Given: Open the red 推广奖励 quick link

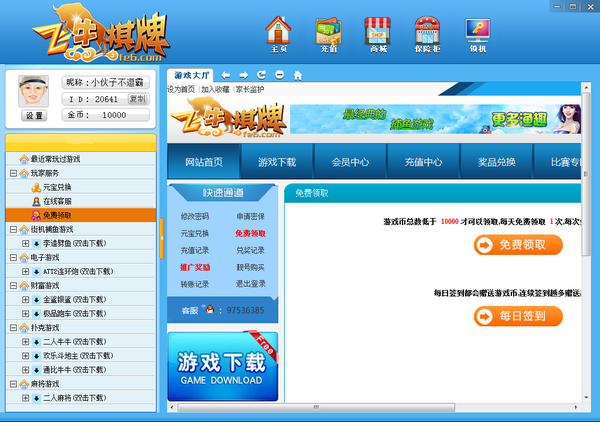Looking at the screenshot, I should [x=195, y=267].
